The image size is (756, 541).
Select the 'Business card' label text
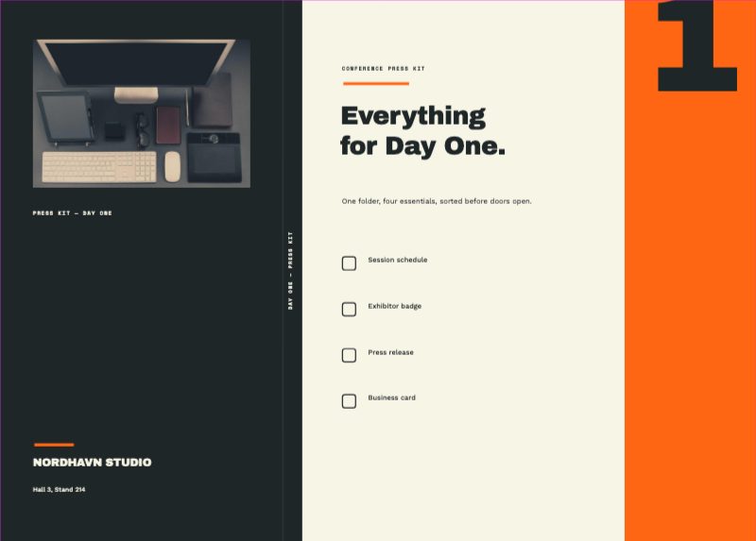tap(392, 397)
